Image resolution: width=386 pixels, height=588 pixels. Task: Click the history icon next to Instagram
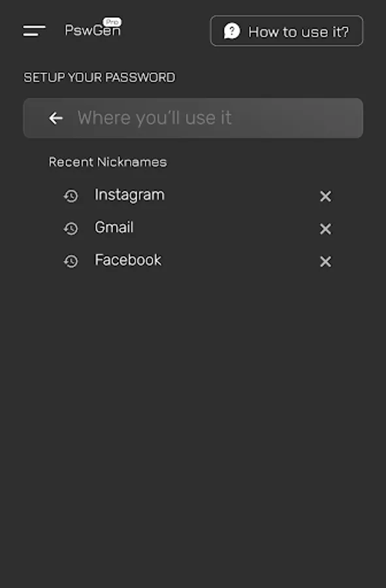pyautogui.click(x=71, y=196)
